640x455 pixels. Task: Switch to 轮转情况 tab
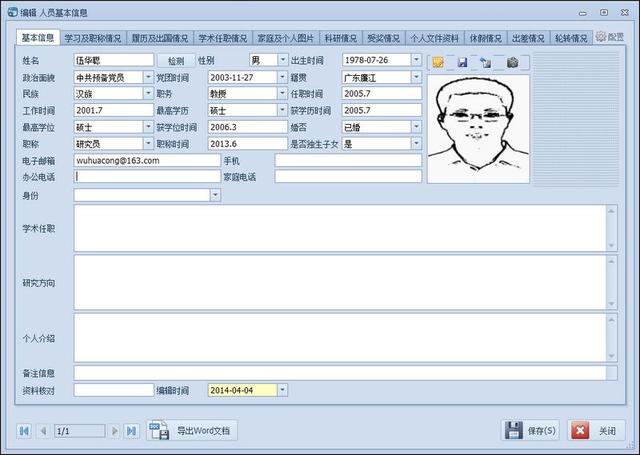(x=571, y=38)
